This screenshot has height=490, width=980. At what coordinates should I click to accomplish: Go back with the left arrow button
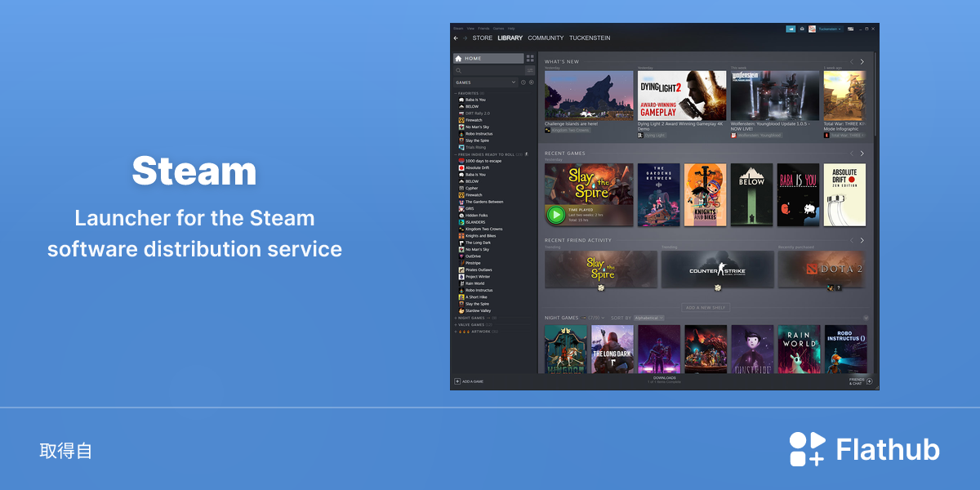456,38
